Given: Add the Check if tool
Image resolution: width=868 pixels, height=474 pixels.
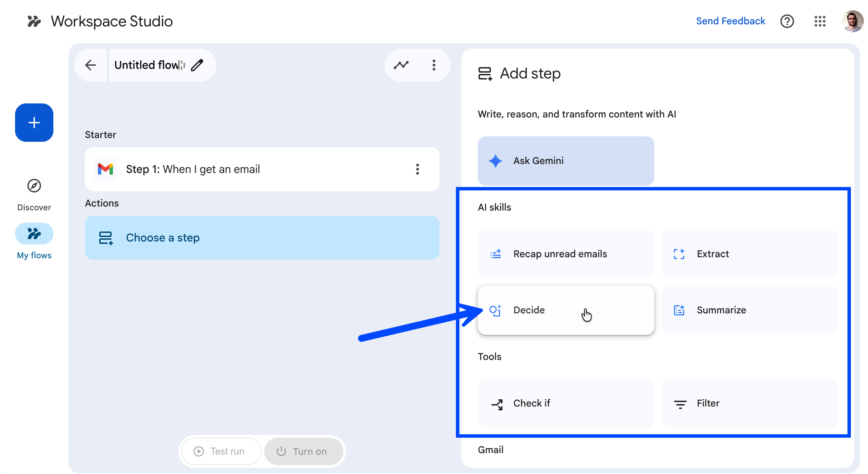Looking at the screenshot, I should (566, 403).
